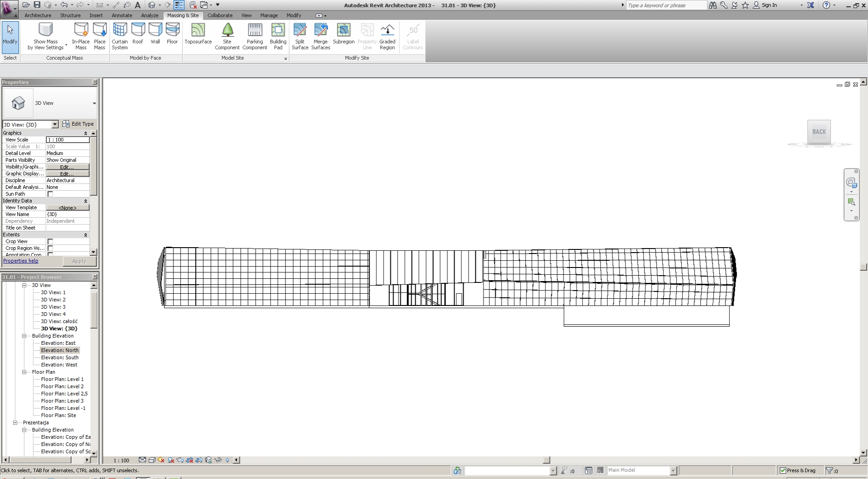Click the 1 : 100 view scale button

(121, 460)
